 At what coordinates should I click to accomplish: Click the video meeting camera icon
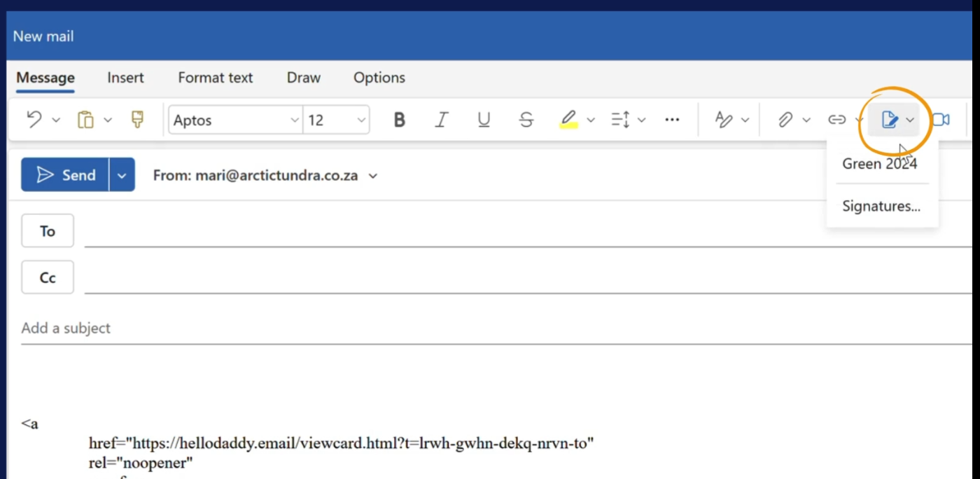coord(941,120)
